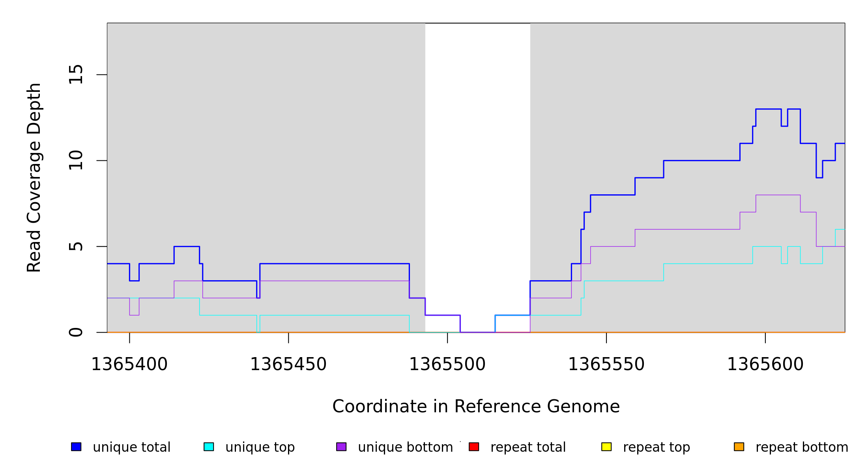
Task: Select the "Coordinate in Reference Genome" axis title
Action: point(476,406)
